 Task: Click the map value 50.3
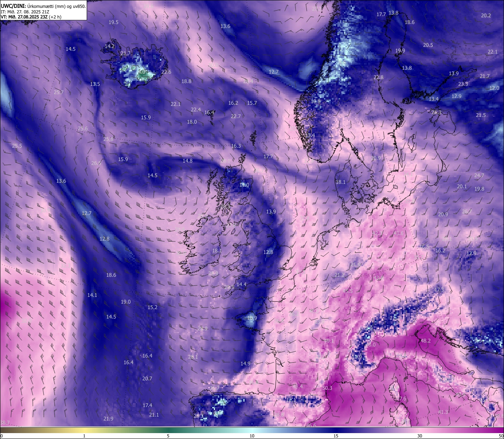click(327, 388)
